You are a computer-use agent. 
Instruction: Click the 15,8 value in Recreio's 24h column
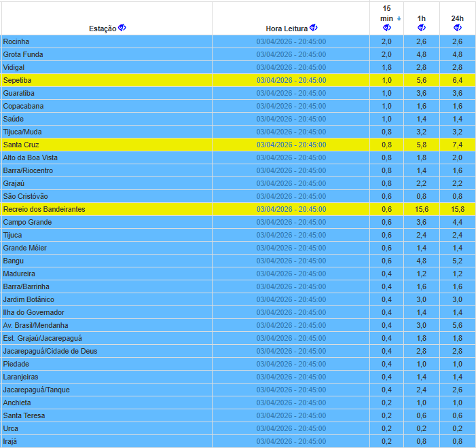coord(458,209)
